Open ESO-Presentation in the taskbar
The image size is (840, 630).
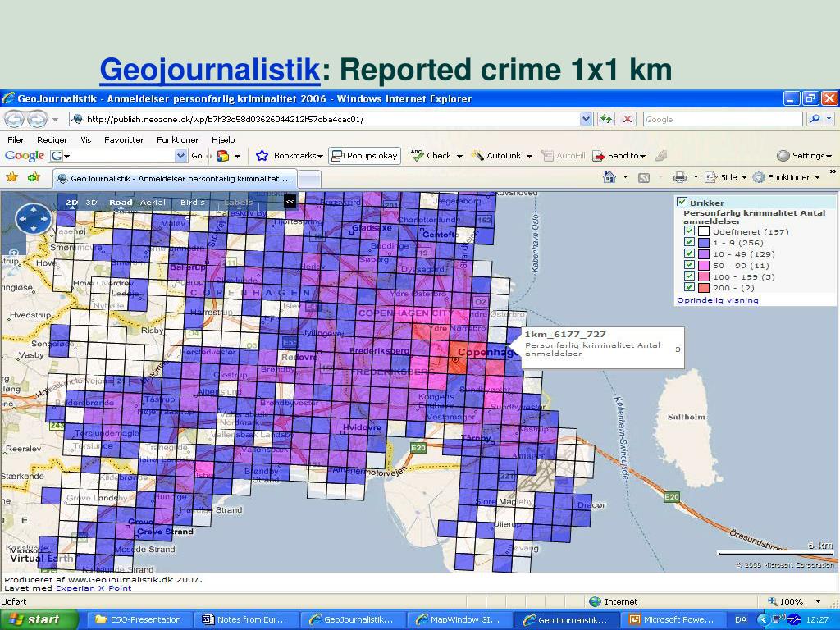click(138, 619)
